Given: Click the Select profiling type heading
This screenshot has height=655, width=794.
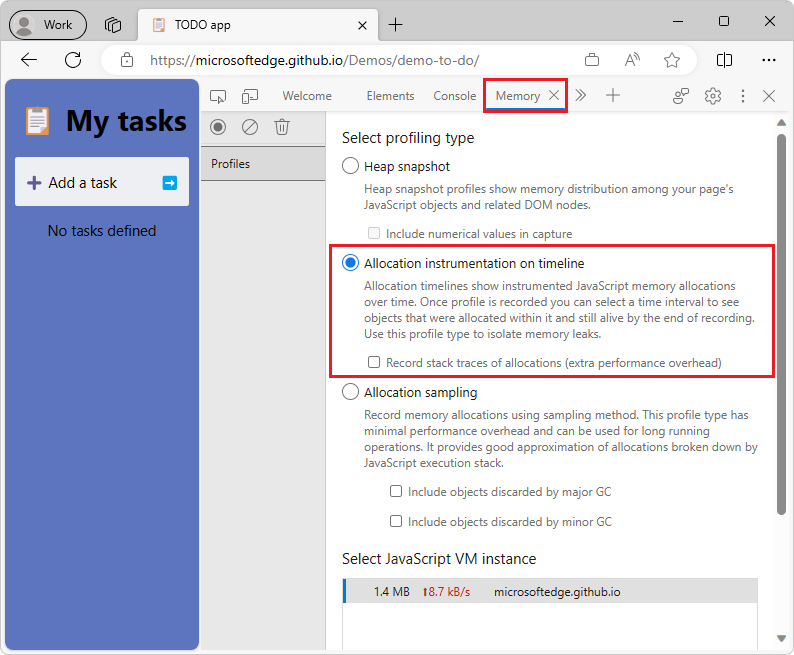Looking at the screenshot, I should click(408, 138).
